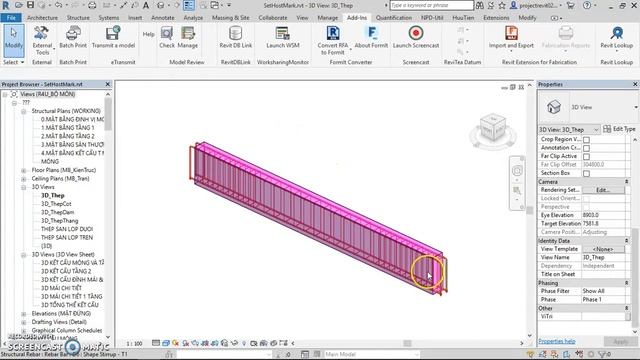Collapse the 3D Views tree node
The width and height of the screenshot is (640, 360).
point(24,187)
